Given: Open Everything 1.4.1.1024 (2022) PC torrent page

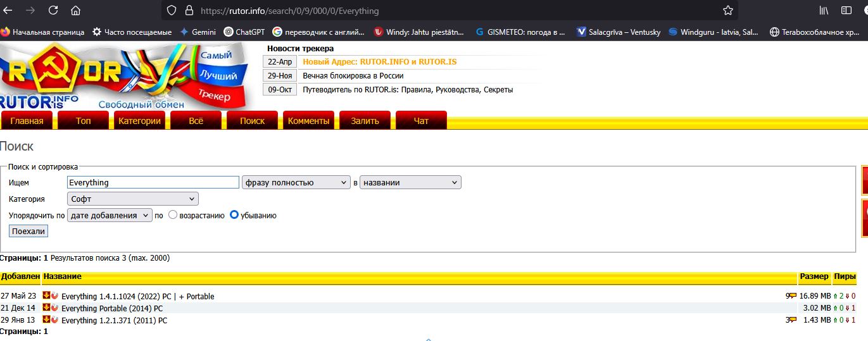Looking at the screenshot, I should [138, 296].
